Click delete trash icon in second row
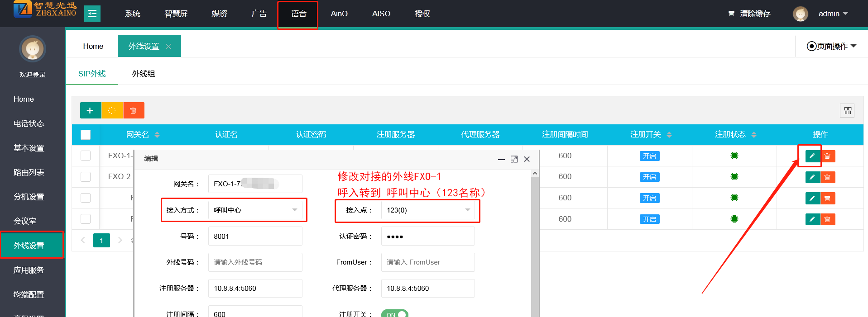The width and height of the screenshot is (868, 317). [828, 177]
